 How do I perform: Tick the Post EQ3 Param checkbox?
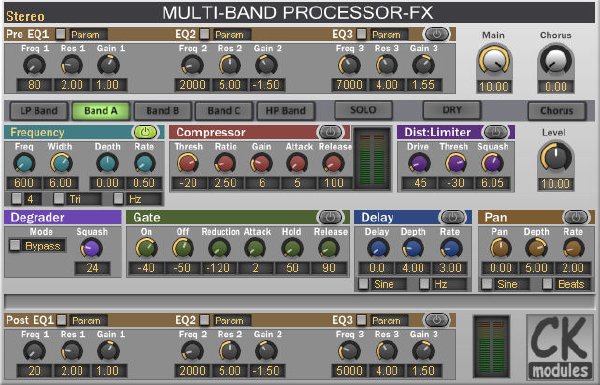tap(361, 320)
